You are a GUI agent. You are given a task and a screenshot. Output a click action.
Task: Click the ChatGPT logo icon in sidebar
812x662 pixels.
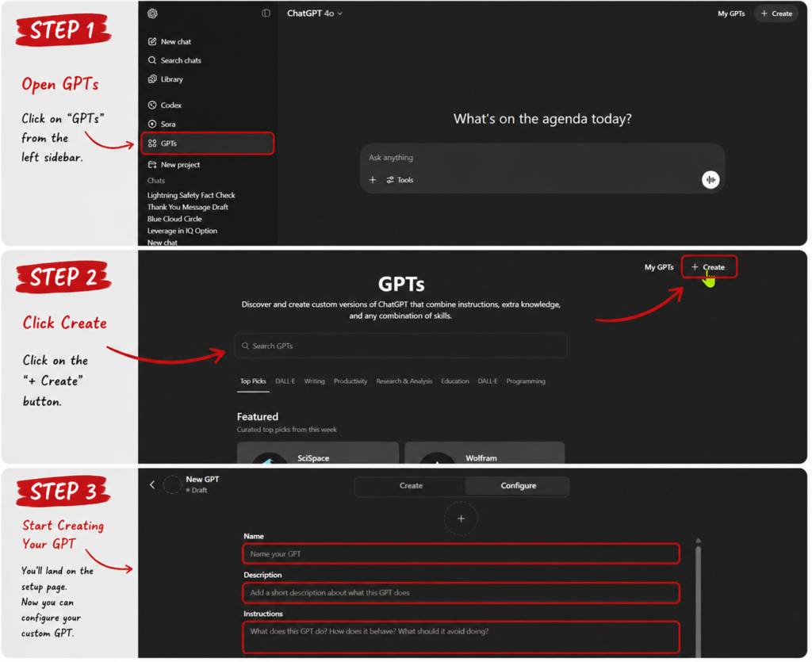(x=152, y=13)
